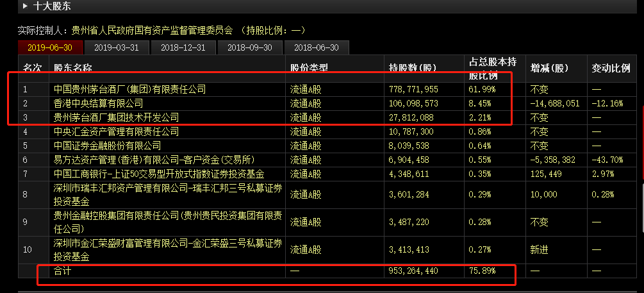The height and width of the screenshot is (293, 644).
Task: Click the 增减(股) column header
Action: (x=549, y=68)
